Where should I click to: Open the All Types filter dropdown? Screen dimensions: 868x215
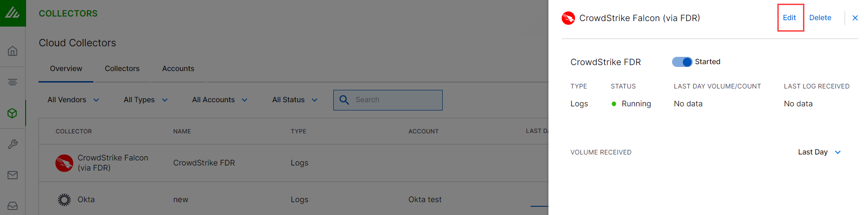click(146, 100)
